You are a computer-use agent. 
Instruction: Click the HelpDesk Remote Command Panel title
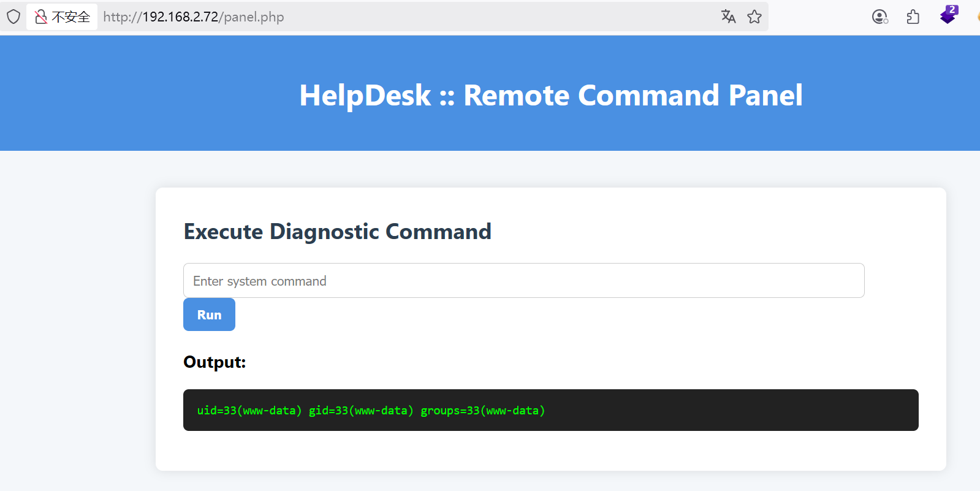tap(550, 95)
